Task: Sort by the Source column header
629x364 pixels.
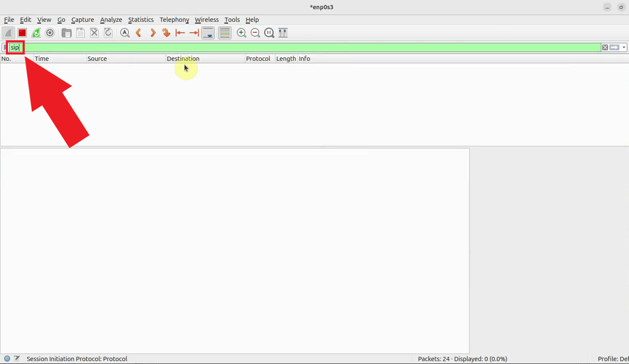Action: tap(126, 59)
